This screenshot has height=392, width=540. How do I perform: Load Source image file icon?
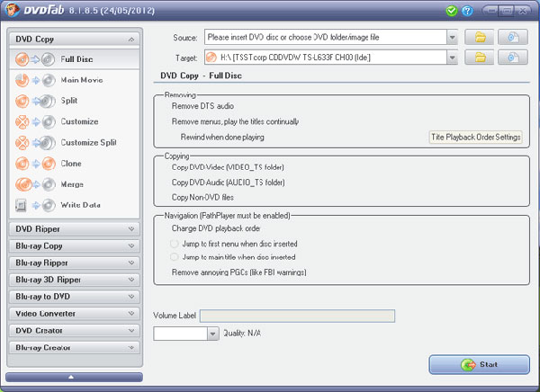click(x=513, y=37)
